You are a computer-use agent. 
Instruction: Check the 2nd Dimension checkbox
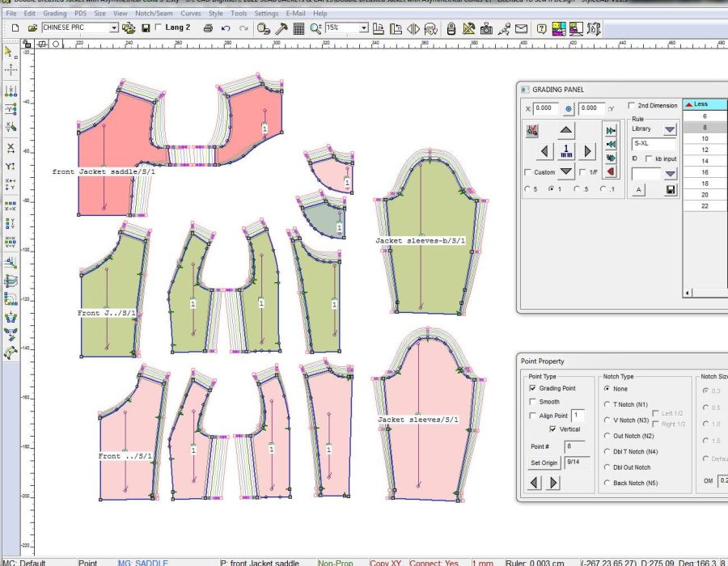tap(633, 106)
